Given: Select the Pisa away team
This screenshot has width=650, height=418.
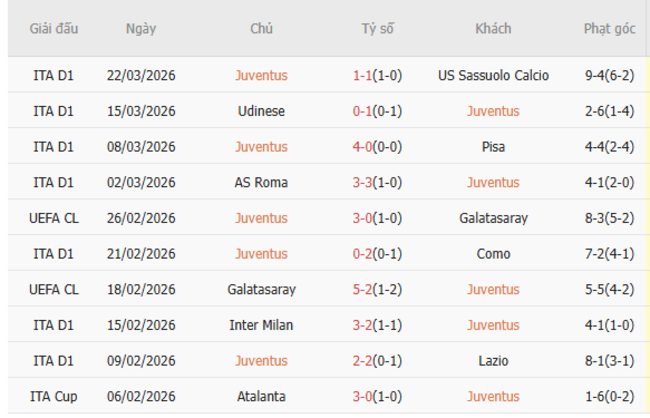Looking at the screenshot, I should tap(493, 147).
